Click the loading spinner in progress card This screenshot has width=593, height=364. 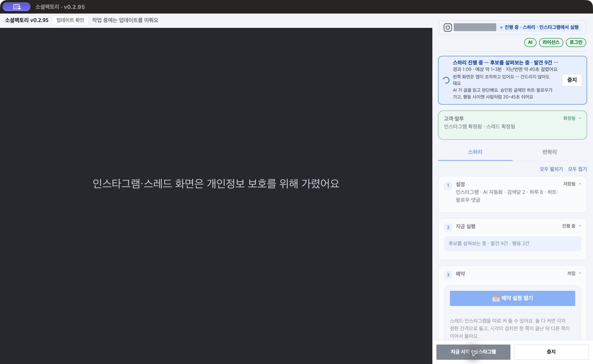pos(446,80)
